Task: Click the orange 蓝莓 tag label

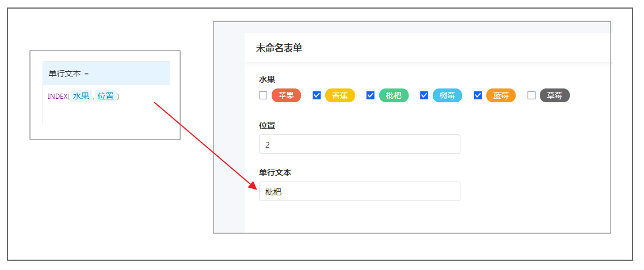Action: [501, 95]
